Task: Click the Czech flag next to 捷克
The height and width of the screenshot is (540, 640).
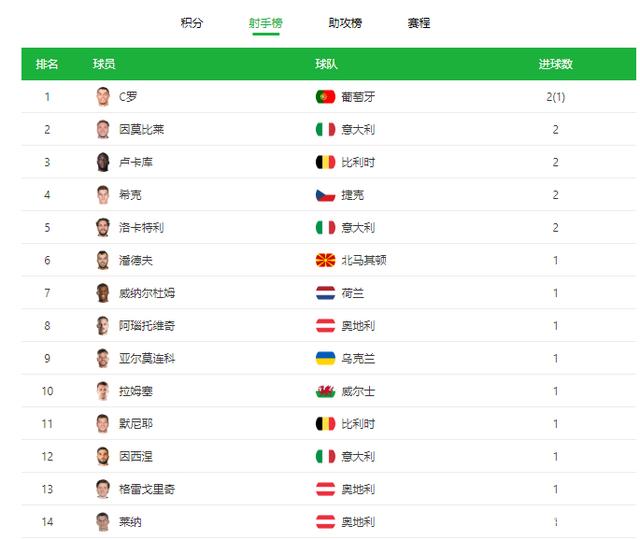Action: [x=325, y=195]
